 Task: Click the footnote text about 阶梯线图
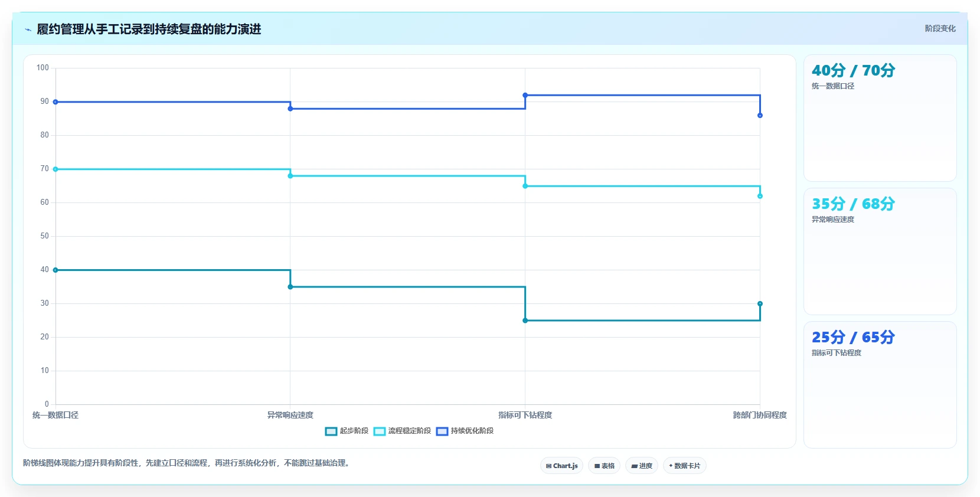coord(188,463)
